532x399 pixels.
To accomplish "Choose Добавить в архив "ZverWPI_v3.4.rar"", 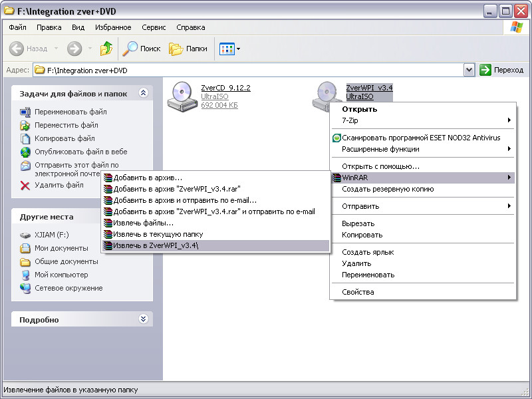I will click(215, 189).
